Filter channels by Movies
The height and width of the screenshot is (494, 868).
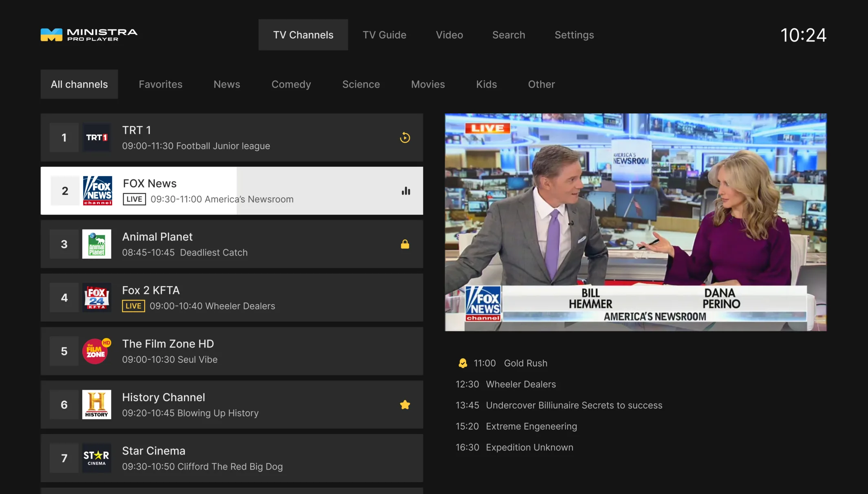[x=428, y=84]
